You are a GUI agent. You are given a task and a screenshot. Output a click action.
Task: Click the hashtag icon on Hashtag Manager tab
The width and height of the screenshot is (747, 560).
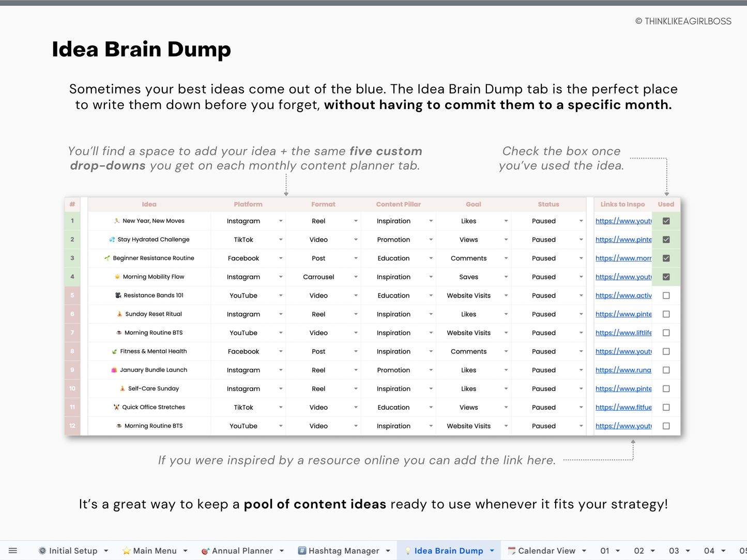click(x=301, y=550)
